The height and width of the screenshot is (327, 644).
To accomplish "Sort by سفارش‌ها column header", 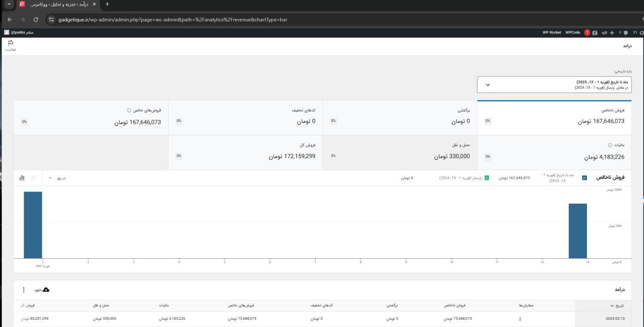I will coord(526,306).
